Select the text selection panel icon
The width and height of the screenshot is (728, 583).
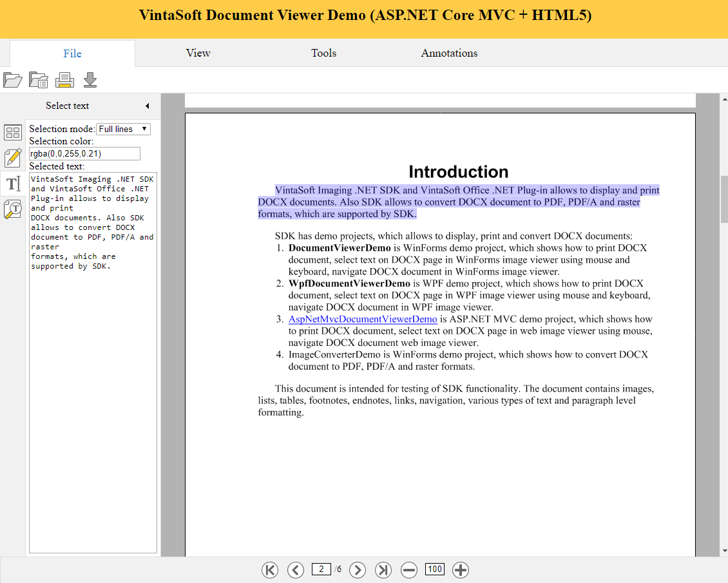(13, 184)
